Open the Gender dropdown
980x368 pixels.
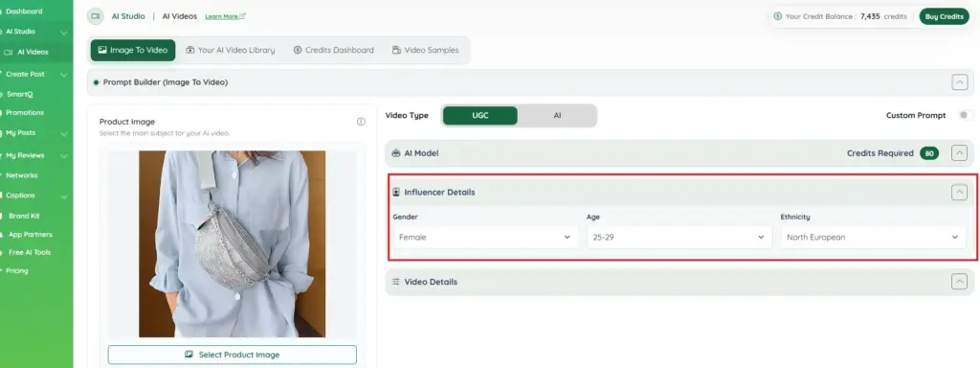(x=485, y=238)
